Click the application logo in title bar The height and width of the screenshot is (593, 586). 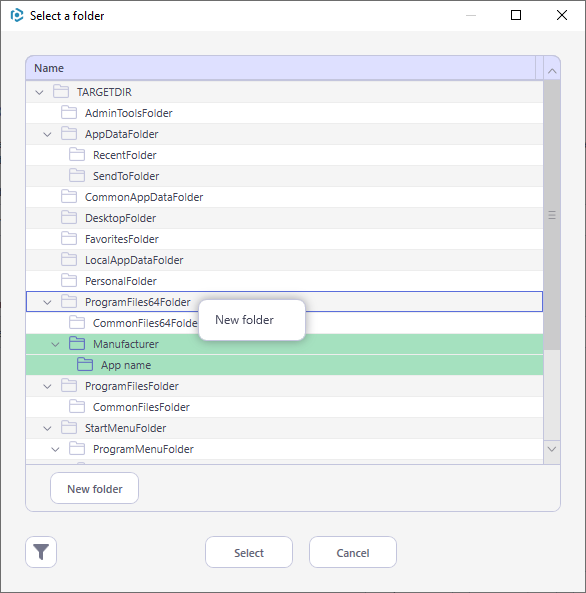[x=17, y=16]
